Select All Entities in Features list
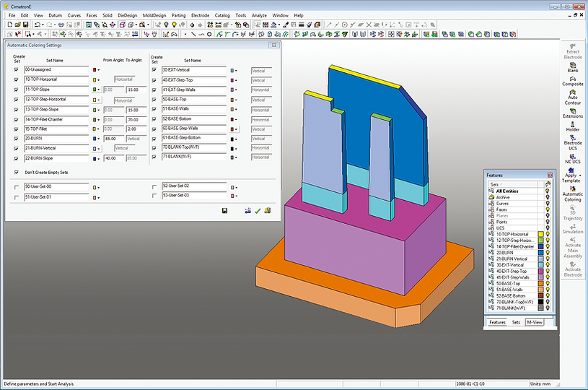 pos(507,191)
